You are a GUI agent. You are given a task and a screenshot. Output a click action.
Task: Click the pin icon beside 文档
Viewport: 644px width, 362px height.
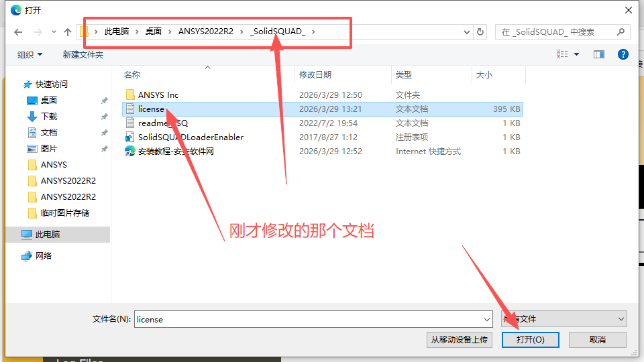tap(105, 133)
